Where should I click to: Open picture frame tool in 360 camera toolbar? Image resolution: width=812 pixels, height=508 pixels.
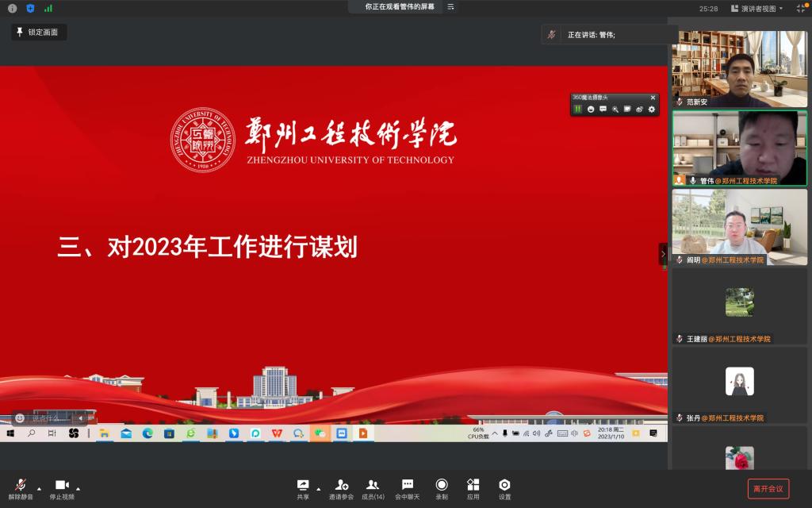click(x=627, y=110)
